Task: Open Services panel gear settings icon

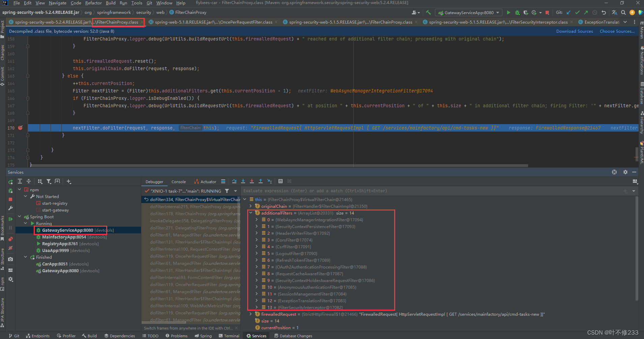Action: pos(625,172)
